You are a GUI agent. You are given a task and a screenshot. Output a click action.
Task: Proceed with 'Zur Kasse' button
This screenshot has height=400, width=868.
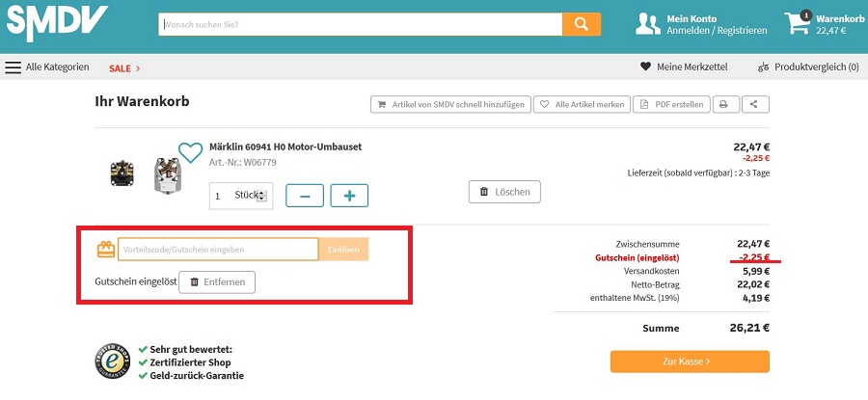690,361
